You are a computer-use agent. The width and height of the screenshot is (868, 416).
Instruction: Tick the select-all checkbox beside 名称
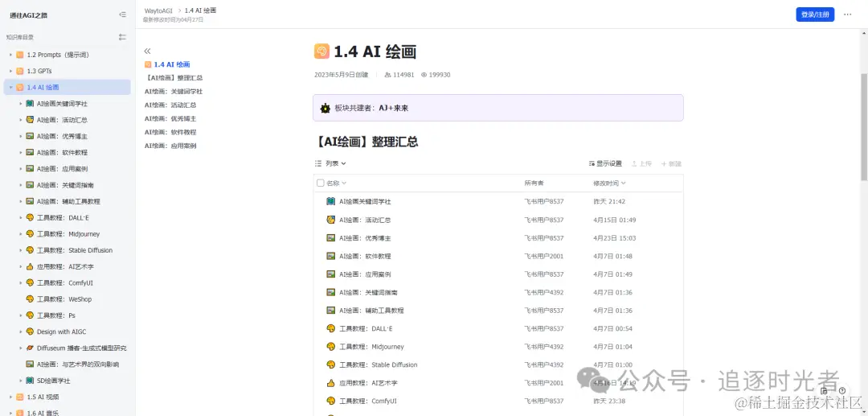point(321,183)
